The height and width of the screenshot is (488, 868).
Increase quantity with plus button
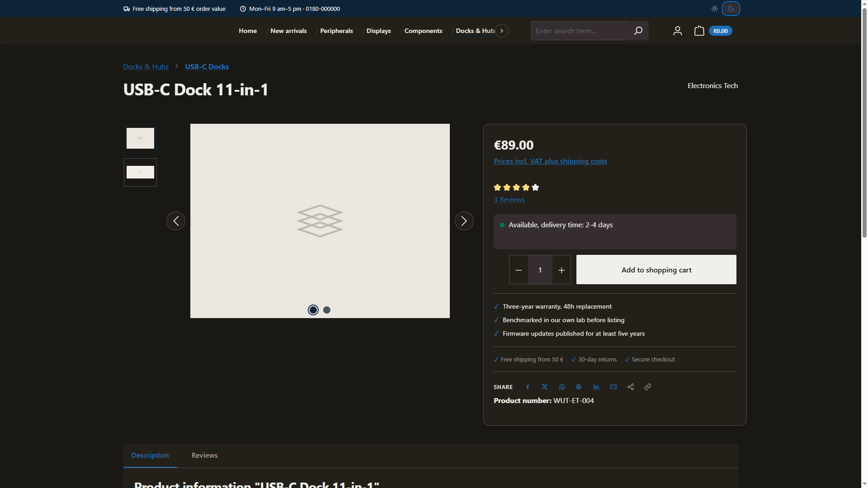[x=561, y=270]
